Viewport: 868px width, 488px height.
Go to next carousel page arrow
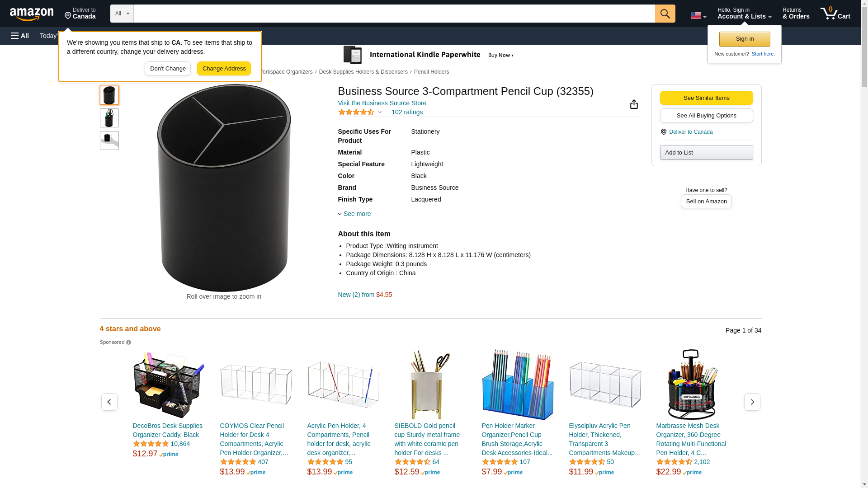pyautogui.click(x=752, y=402)
